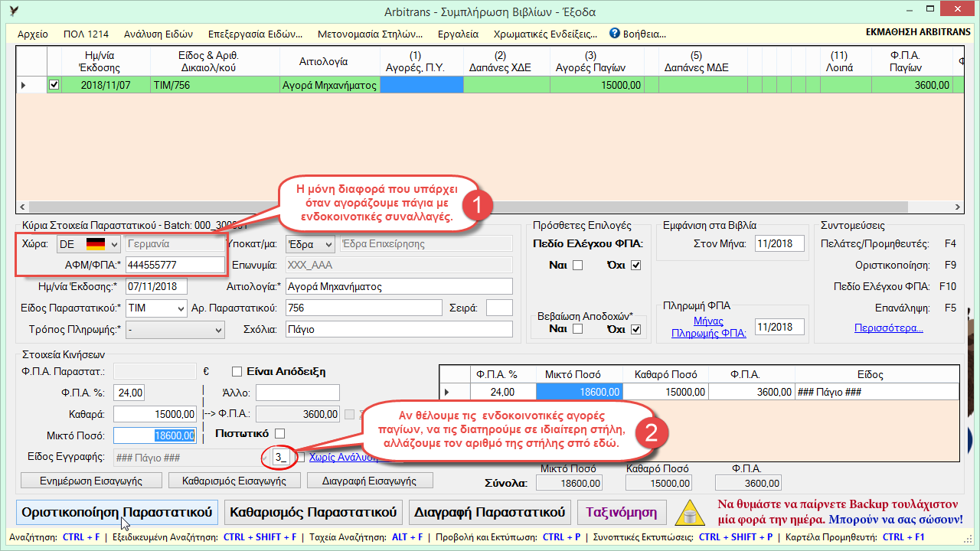Click the Καθαρισμός Παραστατικού button
This screenshot has width=980, height=551.
tap(314, 511)
